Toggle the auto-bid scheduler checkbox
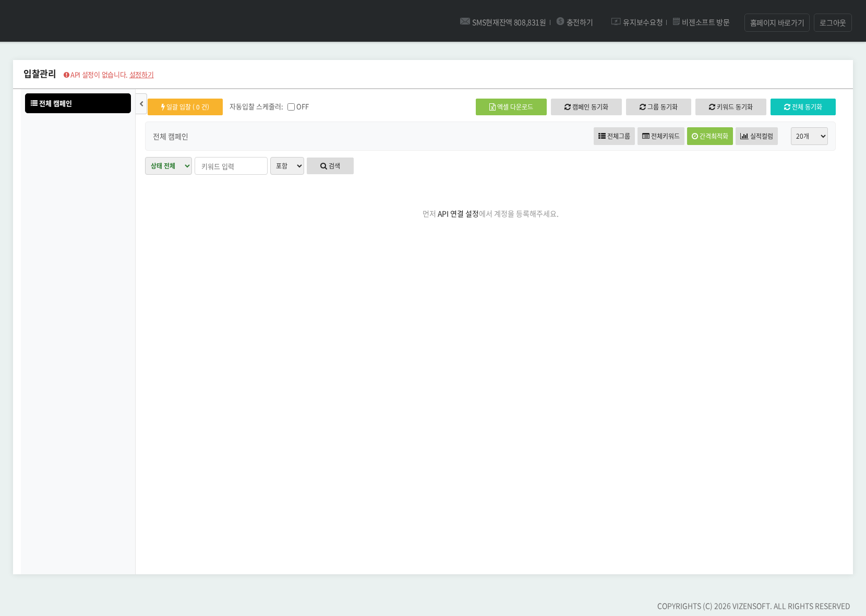The image size is (866, 616). pyautogui.click(x=291, y=107)
